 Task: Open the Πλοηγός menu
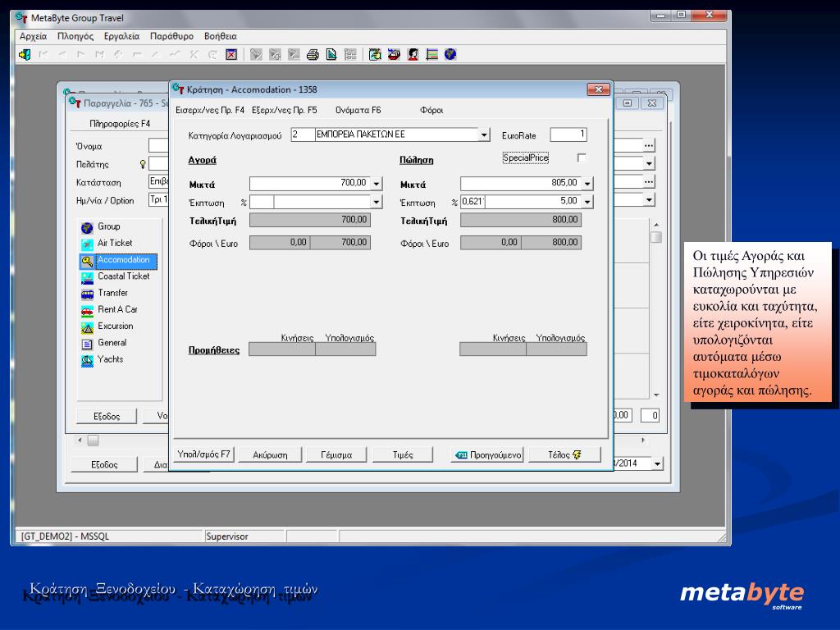[75, 36]
